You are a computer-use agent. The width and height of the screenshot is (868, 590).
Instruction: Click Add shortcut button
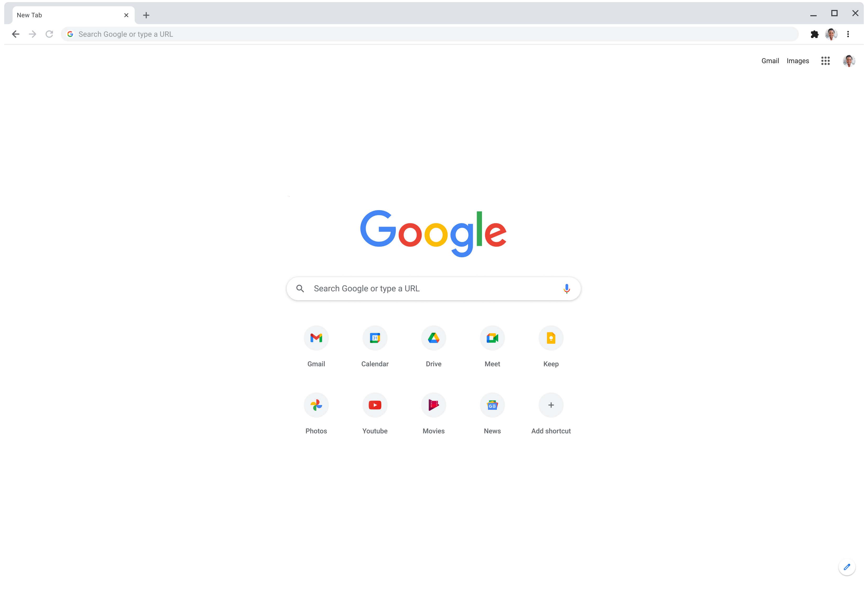pyautogui.click(x=551, y=404)
